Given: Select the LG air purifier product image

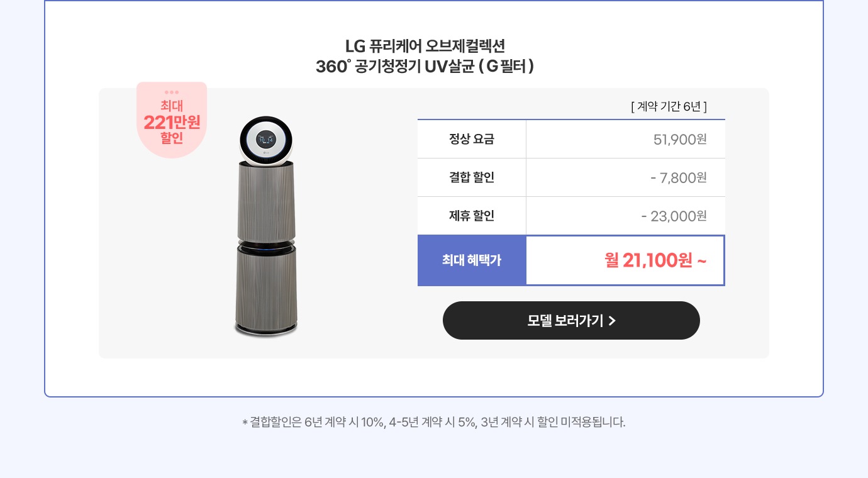Looking at the screenshot, I should [266, 226].
